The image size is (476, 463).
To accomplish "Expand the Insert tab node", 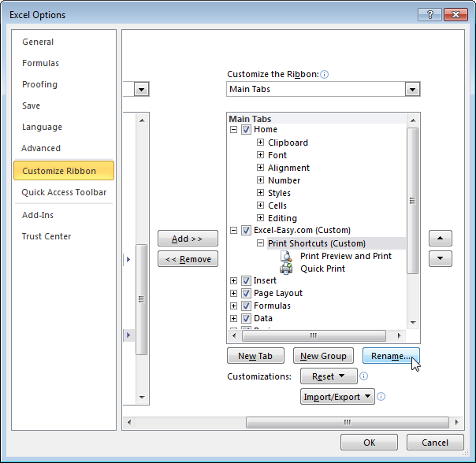I will point(233,280).
